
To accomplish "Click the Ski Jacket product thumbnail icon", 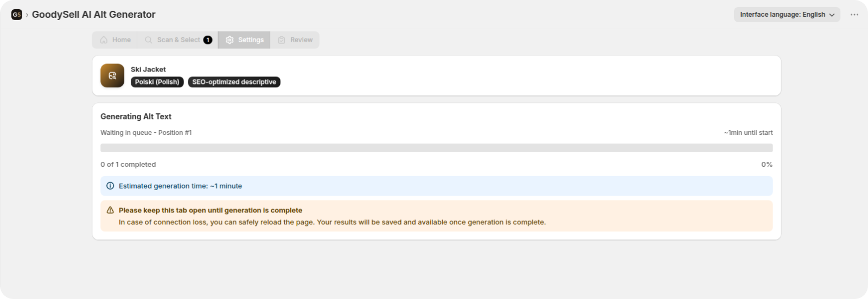I will click(112, 76).
